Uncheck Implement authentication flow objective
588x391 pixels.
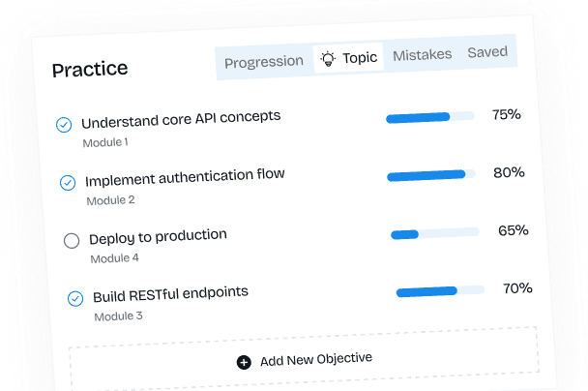click(x=68, y=183)
